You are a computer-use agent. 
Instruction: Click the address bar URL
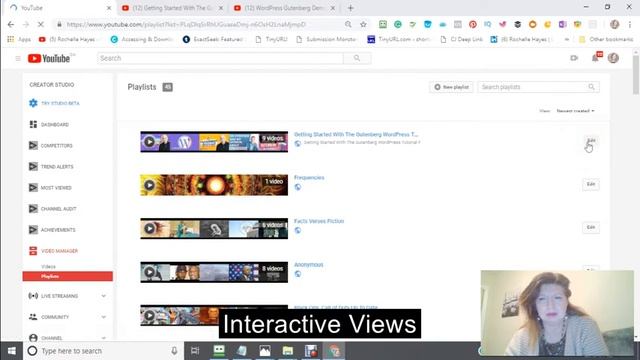[x=186, y=24]
